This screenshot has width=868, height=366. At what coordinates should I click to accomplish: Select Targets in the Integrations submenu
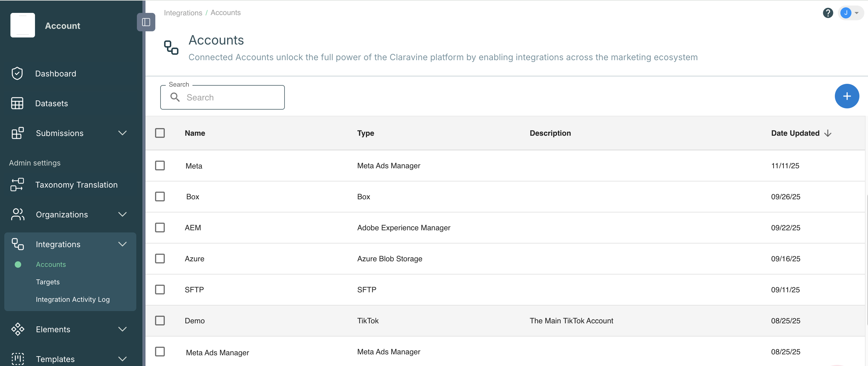48,282
